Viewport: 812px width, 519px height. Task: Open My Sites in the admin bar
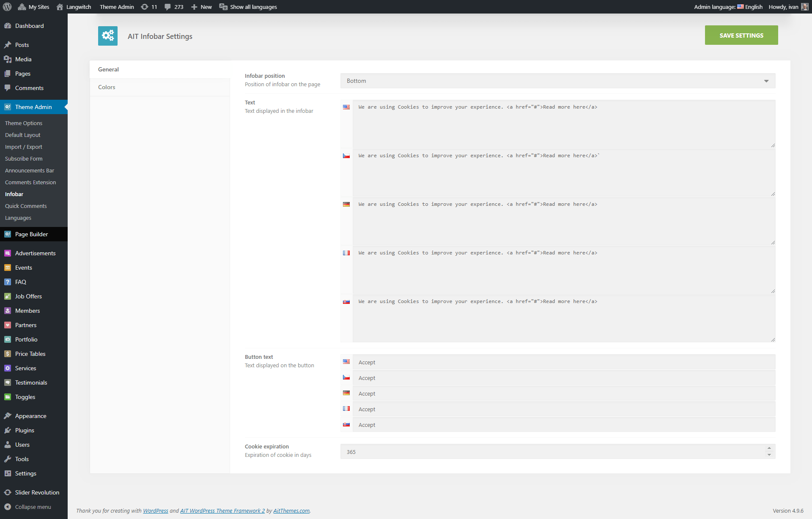33,7
